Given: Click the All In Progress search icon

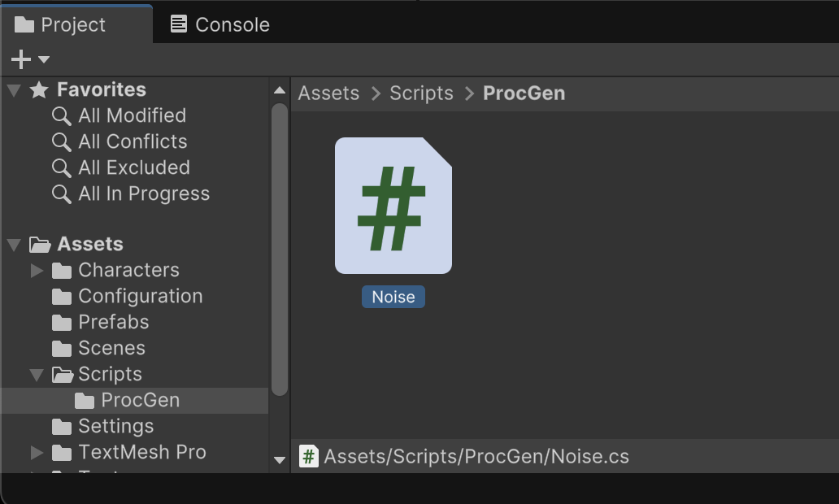Looking at the screenshot, I should point(62,193).
